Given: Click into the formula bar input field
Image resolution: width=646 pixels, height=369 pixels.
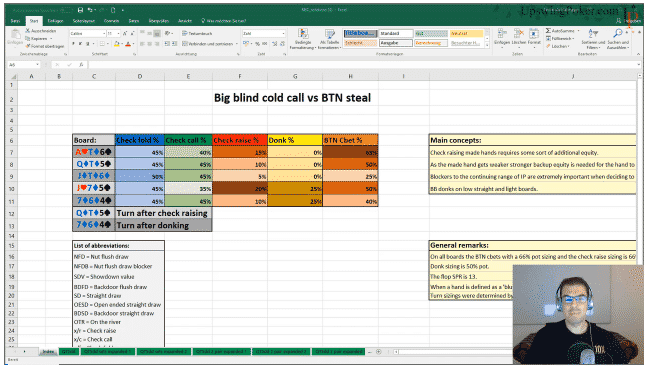Looking at the screenshot, I should (x=363, y=65).
